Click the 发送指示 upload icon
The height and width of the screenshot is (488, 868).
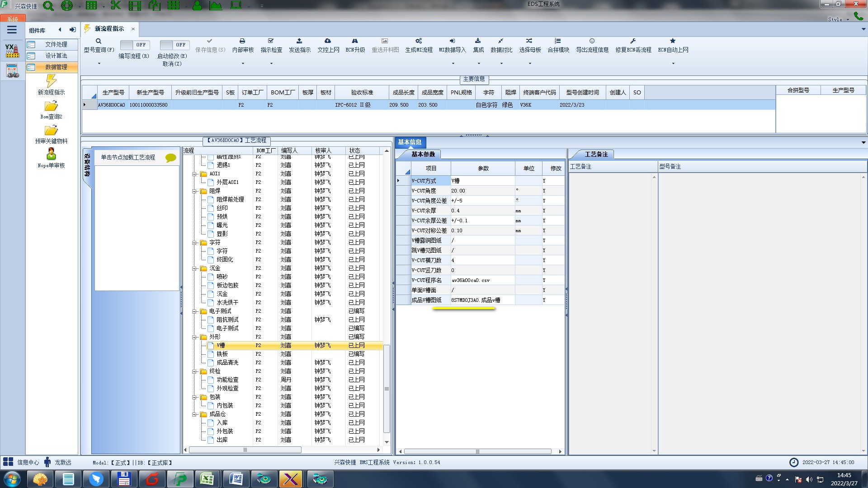click(x=299, y=41)
